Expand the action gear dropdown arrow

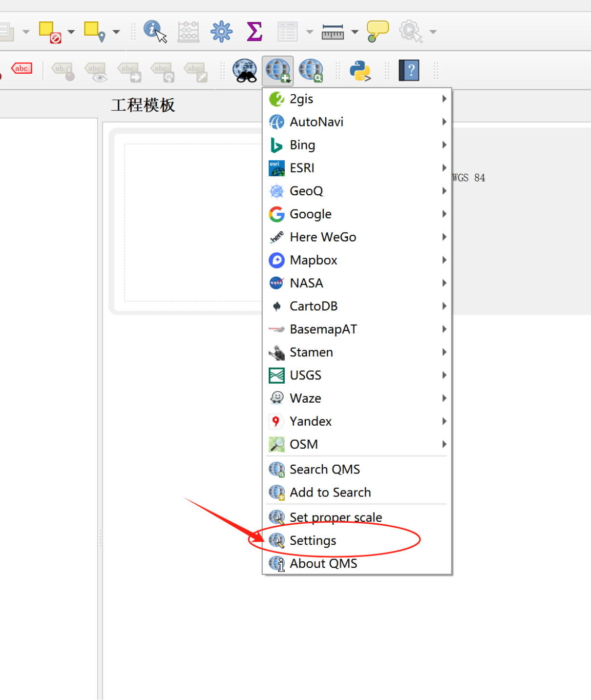click(433, 32)
